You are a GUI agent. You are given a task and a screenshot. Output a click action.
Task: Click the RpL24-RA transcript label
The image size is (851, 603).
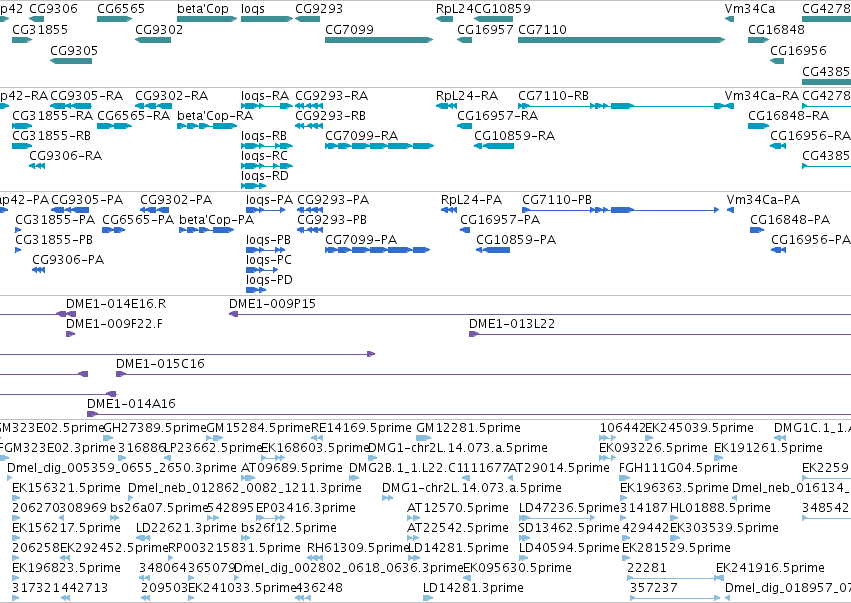[x=467, y=96]
